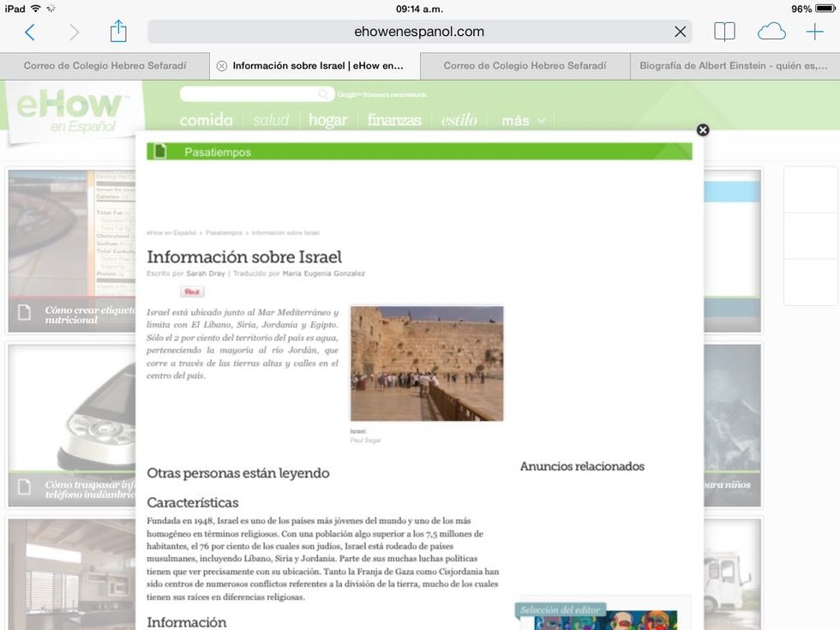Switch to Biografía de Albert Einstein tab
The height and width of the screenshot is (630, 840).
pyautogui.click(x=733, y=66)
